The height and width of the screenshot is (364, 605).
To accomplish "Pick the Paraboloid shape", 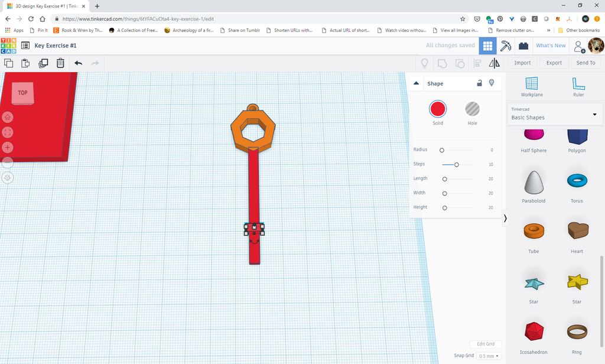I will pos(534,187).
